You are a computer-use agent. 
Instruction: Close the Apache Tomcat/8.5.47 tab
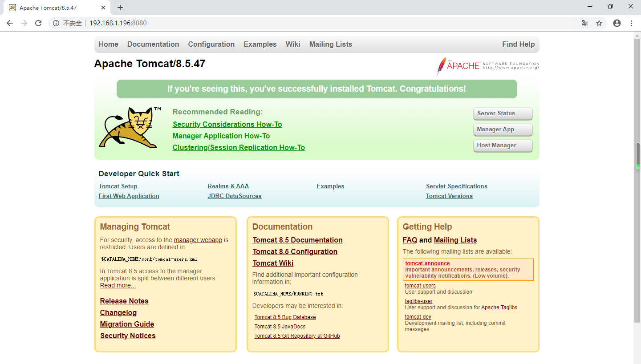coord(104,8)
